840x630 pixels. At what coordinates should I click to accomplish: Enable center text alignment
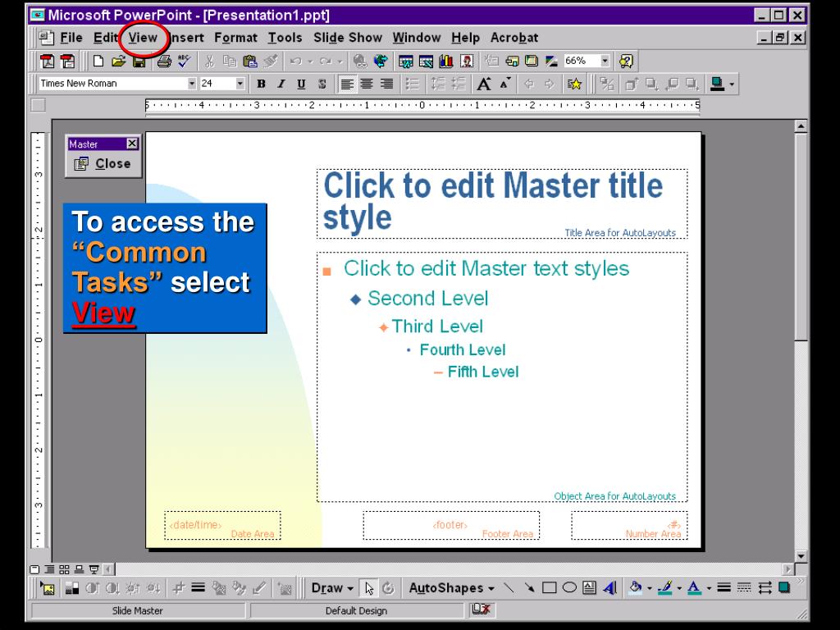367,84
